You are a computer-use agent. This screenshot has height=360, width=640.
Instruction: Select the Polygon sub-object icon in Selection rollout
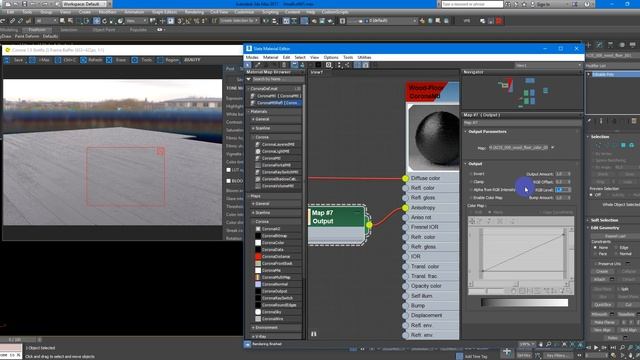coord(623,145)
